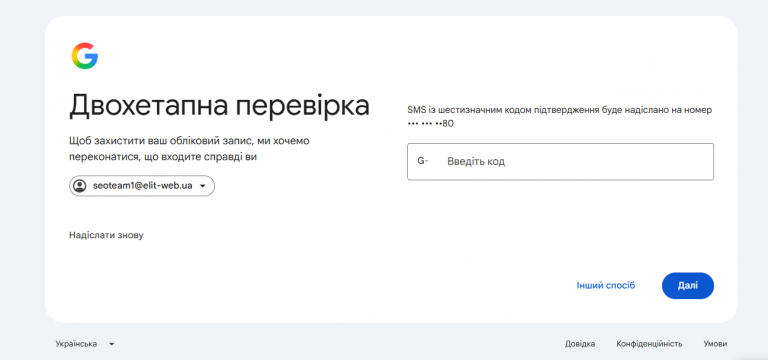Open the seoteam1@elit-web.ua account switcher
Image resolution: width=768 pixels, height=360 pixels.
click(142, 186)
